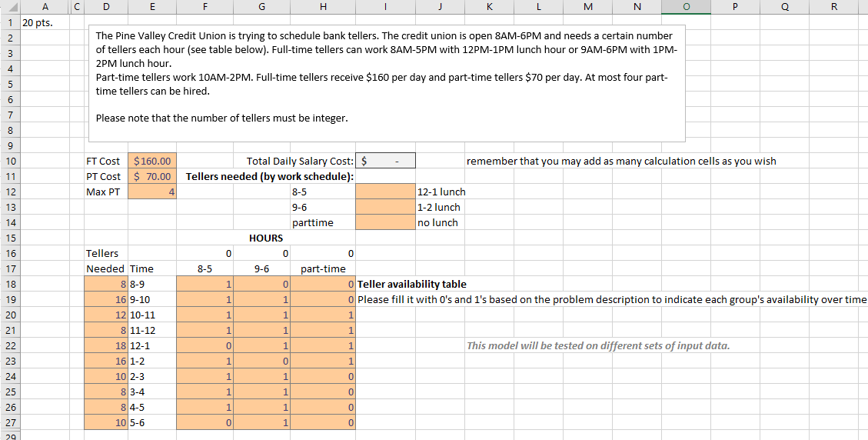Screen dimensions: 868x440
Task: Select the "20 pts." cell
Action: tap(44, 23)
